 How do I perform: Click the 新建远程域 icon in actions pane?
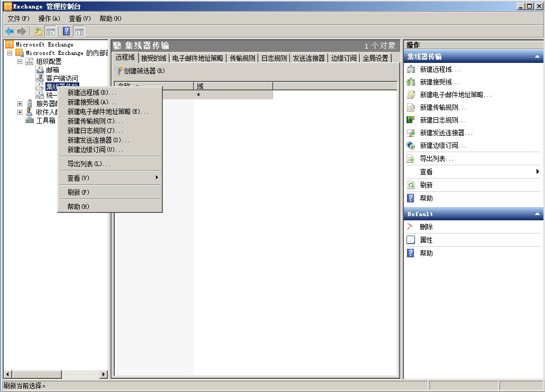pos(411,69)
